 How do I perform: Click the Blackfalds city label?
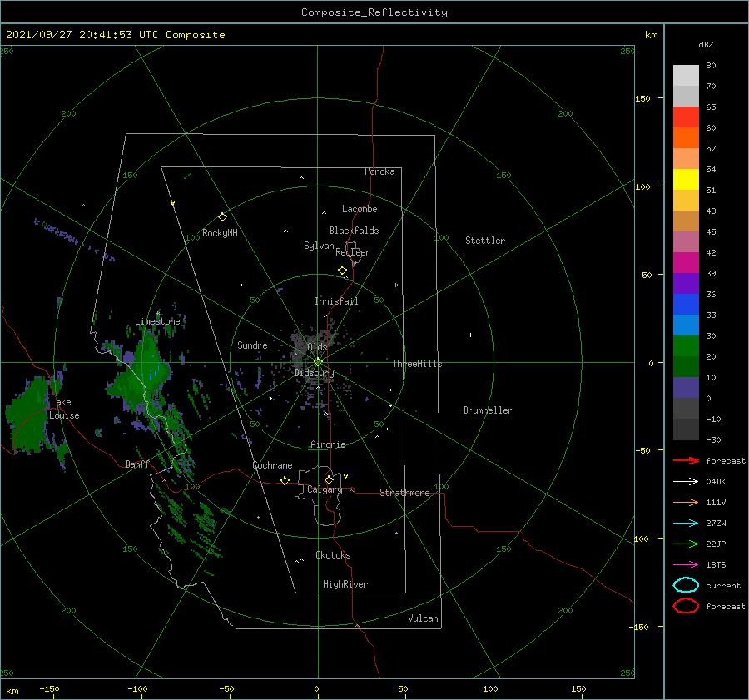[354, 231]
